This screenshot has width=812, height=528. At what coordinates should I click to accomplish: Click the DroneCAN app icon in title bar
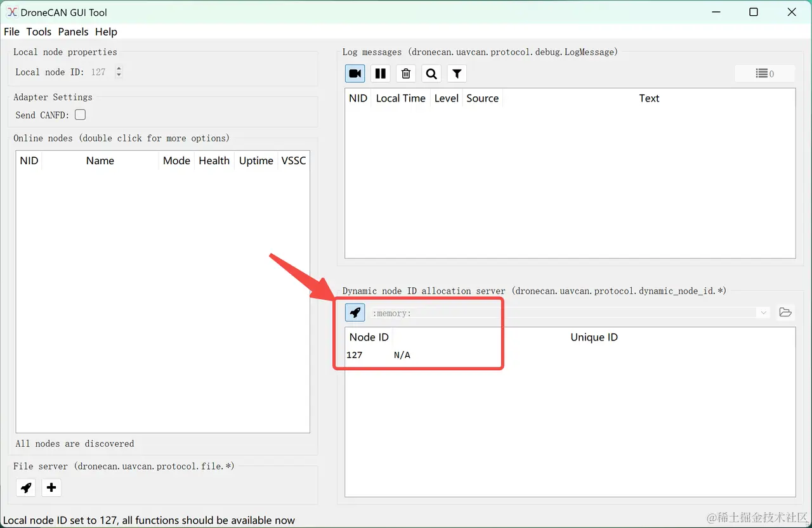tap(12, 12)
